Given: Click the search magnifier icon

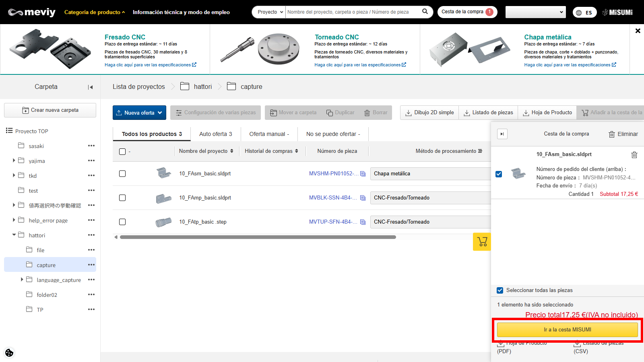Looking at the screenshot, I should pyautogui.click(x=425, y=12).
